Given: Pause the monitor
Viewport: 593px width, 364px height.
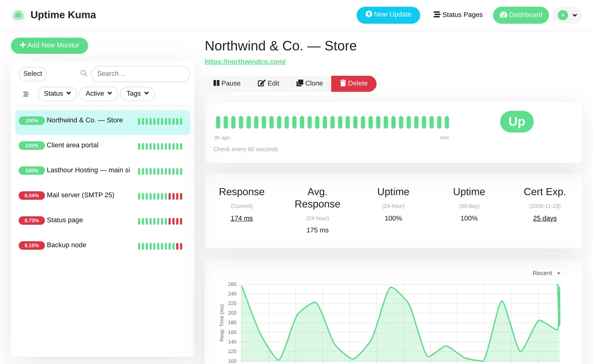Looking at the screenshot, I should click(x=227, y=83).
